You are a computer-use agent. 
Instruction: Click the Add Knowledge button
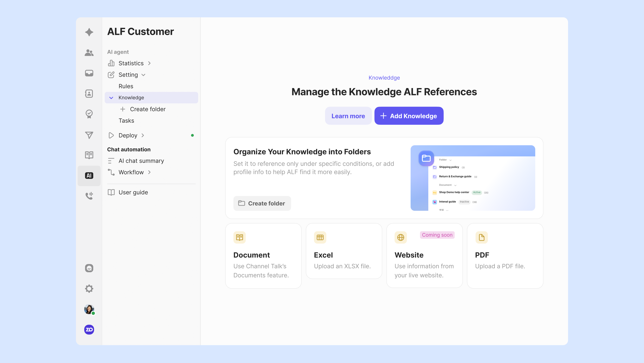click(x=409, y=116)
